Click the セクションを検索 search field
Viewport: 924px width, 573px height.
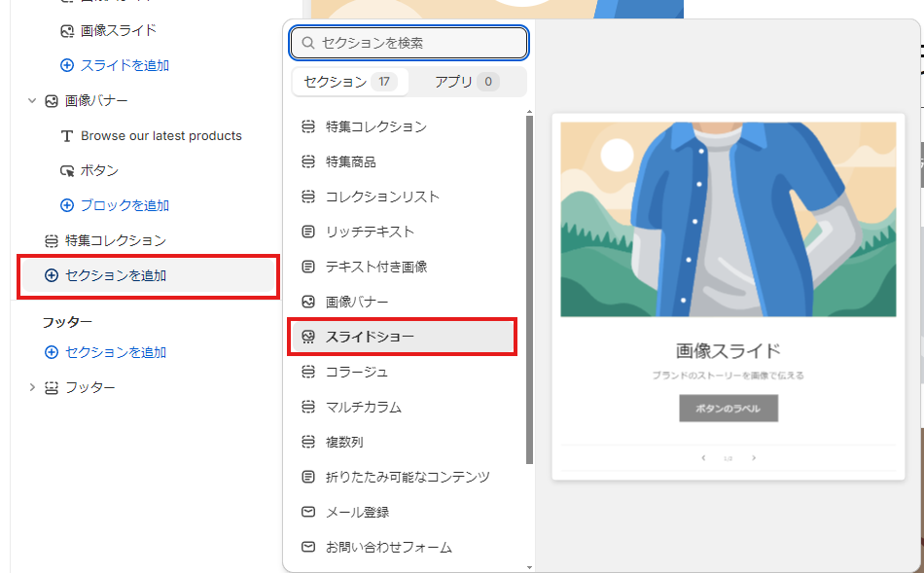coord(409,43)
